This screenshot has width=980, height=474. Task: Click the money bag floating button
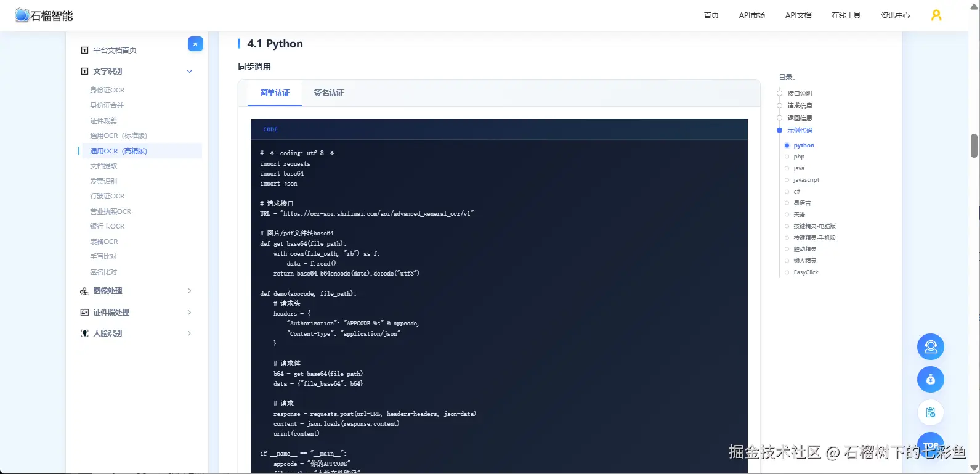pos(931,379)
